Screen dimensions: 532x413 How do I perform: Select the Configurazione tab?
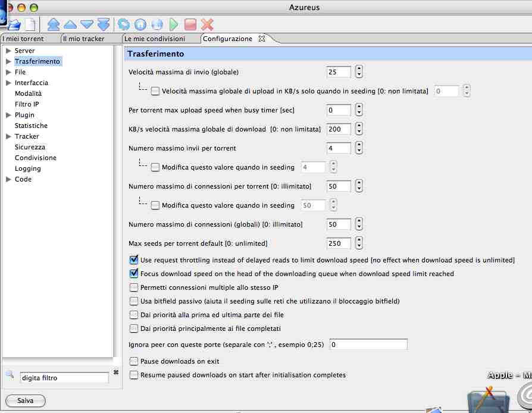[x=228, y=39]
